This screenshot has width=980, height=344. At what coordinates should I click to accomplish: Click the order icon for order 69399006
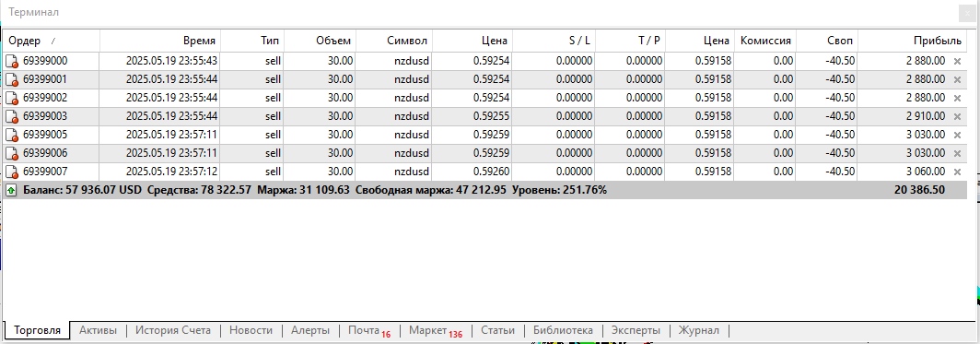pyautogui.click(x=12, y=153)
